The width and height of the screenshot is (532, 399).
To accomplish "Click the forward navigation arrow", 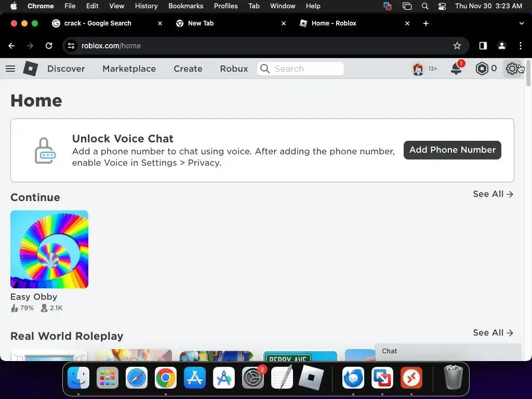I will 30,46.
